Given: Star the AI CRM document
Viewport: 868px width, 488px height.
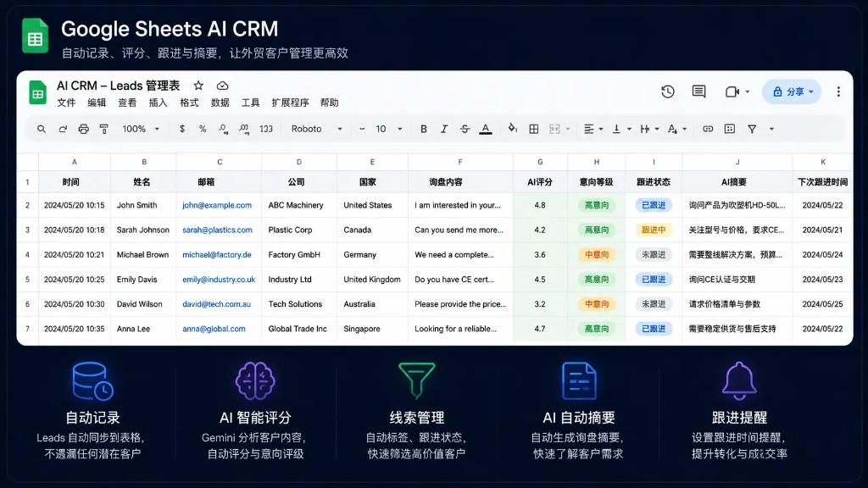Looking at the screenshot, I should coord(198,86).
